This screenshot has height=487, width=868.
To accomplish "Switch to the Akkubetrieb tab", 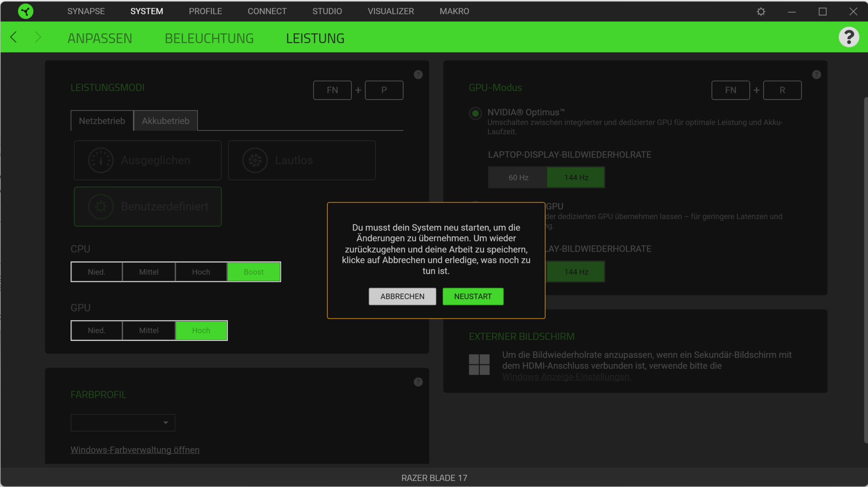I will point(165,121).
